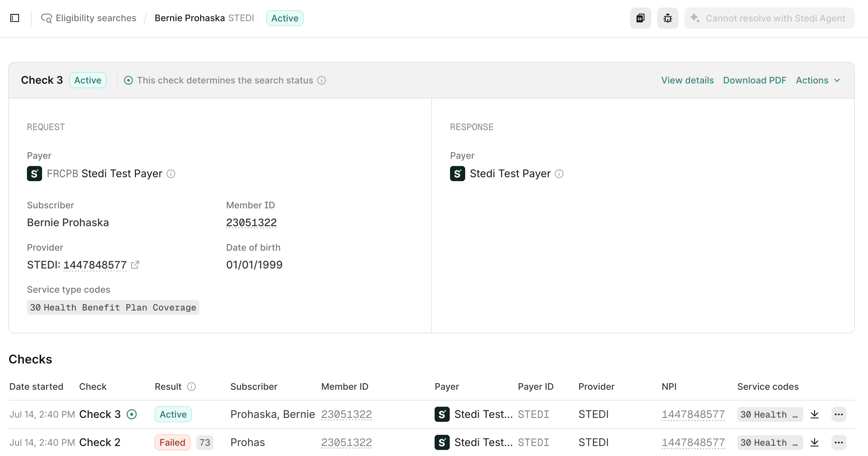Click NPI 1447848577 in Check 3 row

click(x=693, y=414)
